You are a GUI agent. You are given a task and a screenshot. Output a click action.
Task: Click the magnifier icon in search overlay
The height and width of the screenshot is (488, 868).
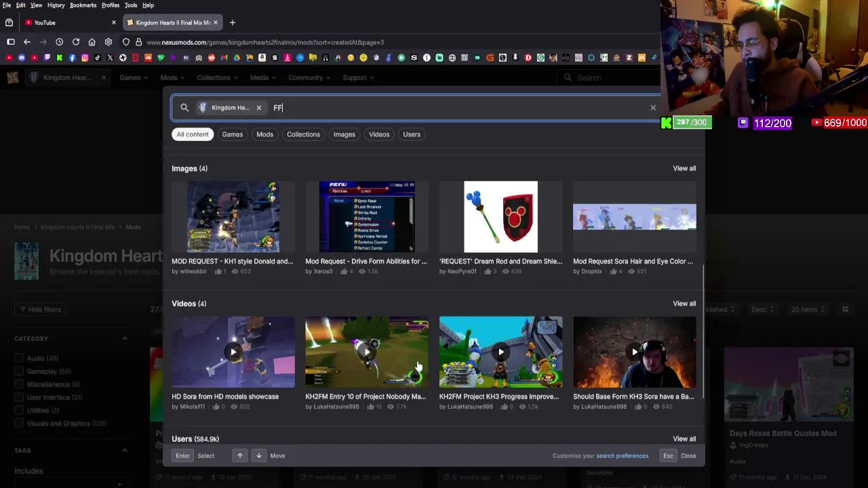[184, 108]
